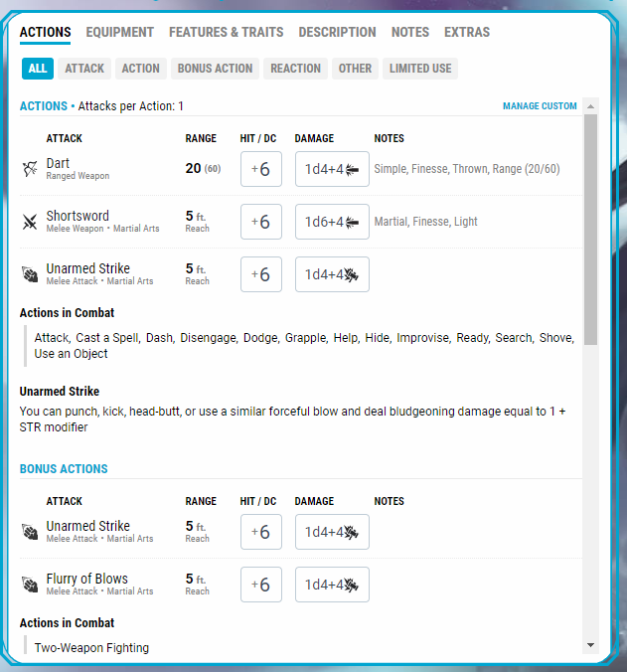Click Two-Weapon Fighting bonus action
Viewport: 627px width, 672px height.
pos(91,648)
